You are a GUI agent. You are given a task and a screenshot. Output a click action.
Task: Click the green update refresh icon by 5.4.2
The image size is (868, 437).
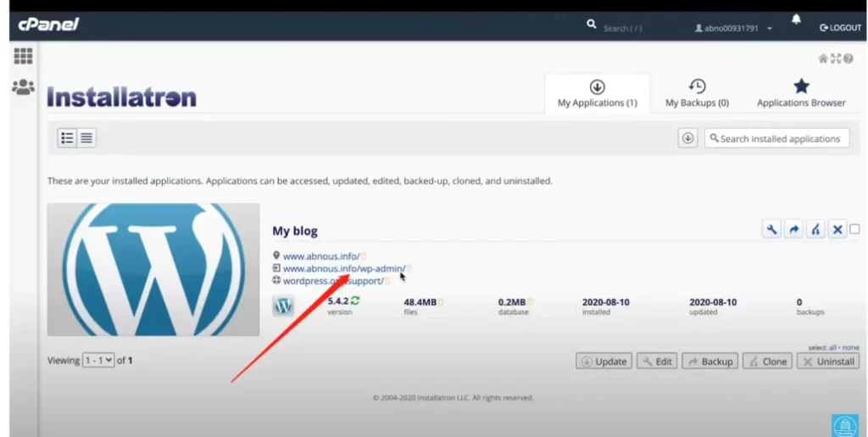355,300
